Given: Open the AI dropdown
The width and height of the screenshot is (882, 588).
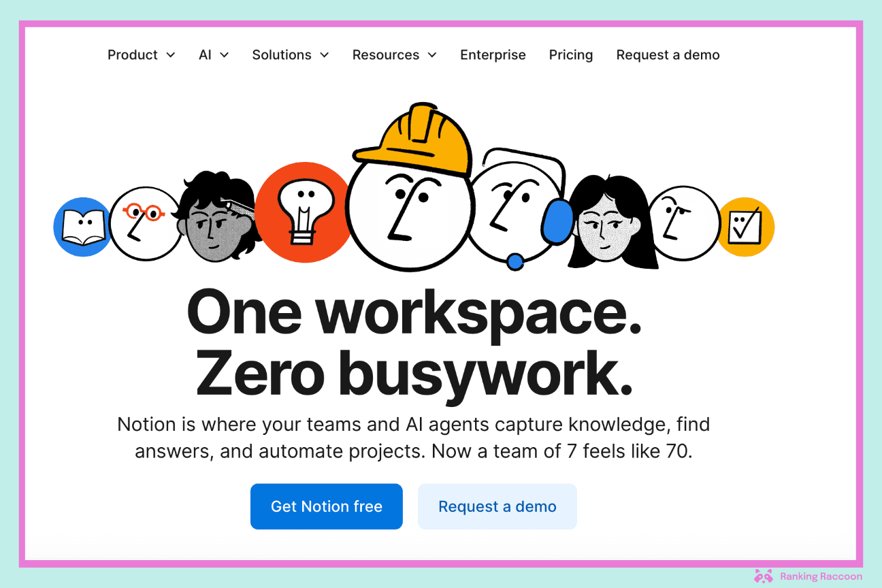Looking at the screenshot, I should (x=214, y=54).
